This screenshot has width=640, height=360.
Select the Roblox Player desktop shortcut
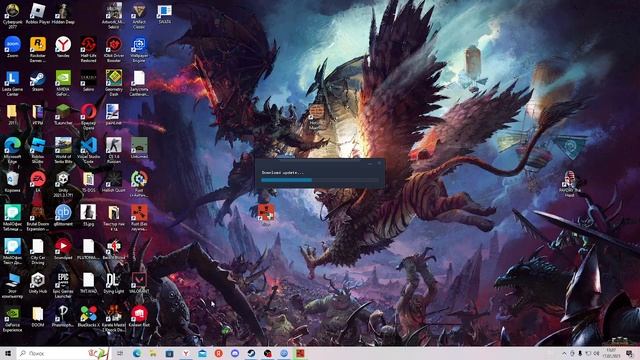[38, 13]
